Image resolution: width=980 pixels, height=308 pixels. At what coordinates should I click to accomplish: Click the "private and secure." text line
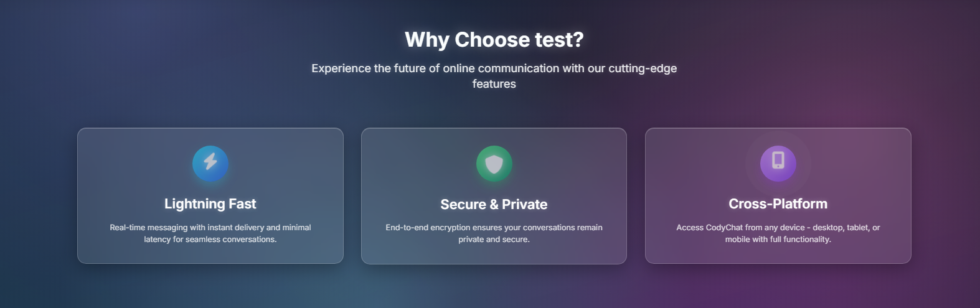pos(494,240)
